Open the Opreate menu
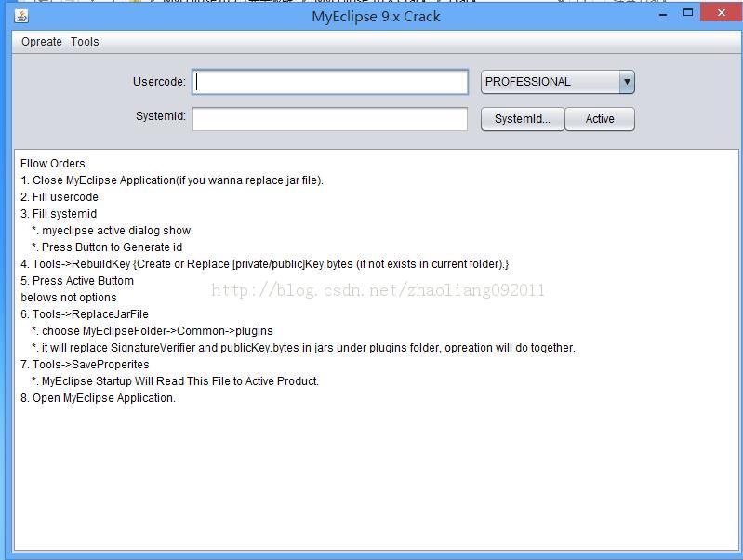Screen dimensions: 743x560 pos(41,42)
